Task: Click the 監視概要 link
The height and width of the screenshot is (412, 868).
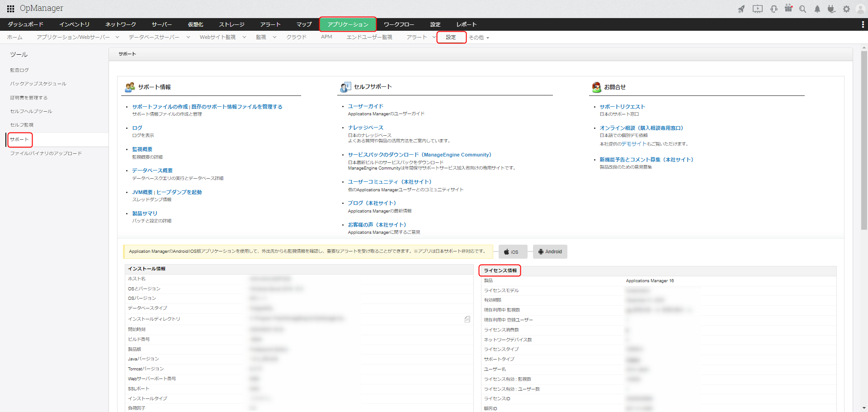Action: tap(142, 149)
